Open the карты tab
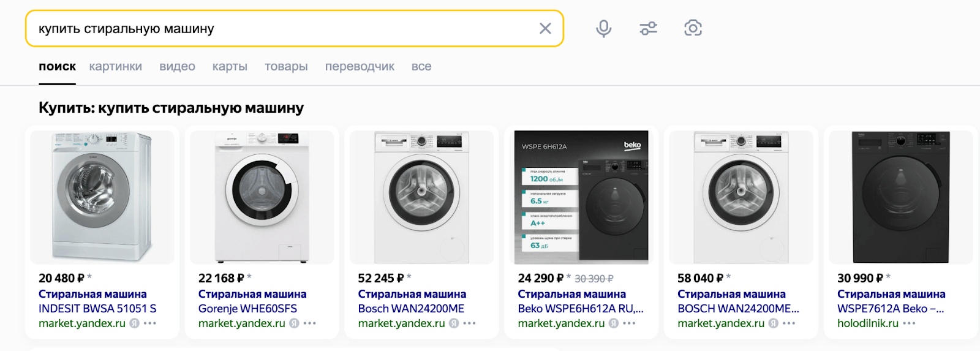Image resolution: width=980 pixels, height=351 pixels. click(230, 67)
